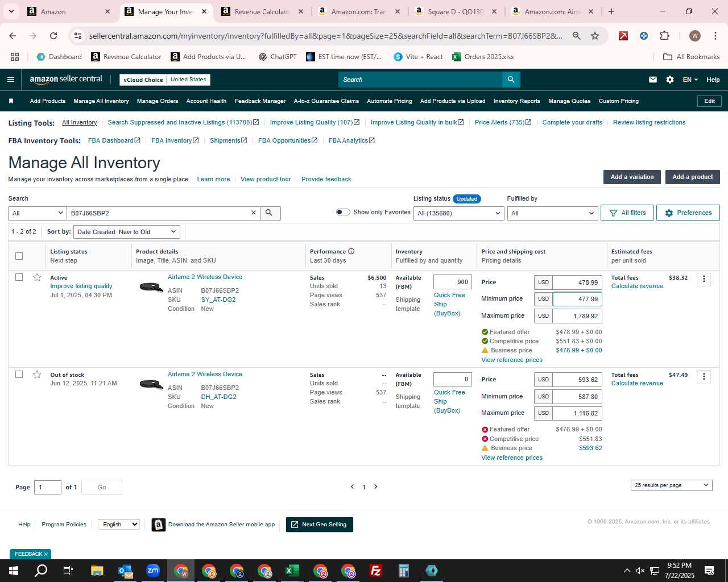Favorite the DH_AT-DG2 listing star
This screenshot has width=728, height=582.
tap(37, 375)
